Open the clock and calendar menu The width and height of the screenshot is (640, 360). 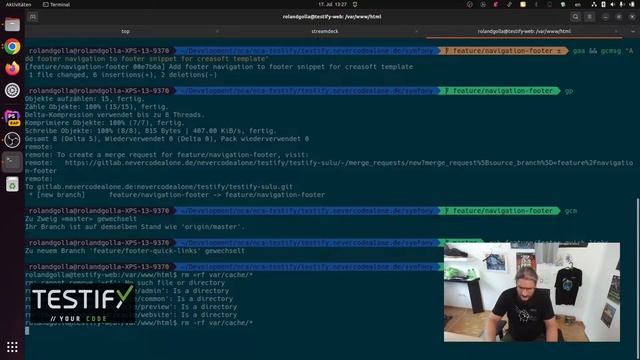click(332, 4)
